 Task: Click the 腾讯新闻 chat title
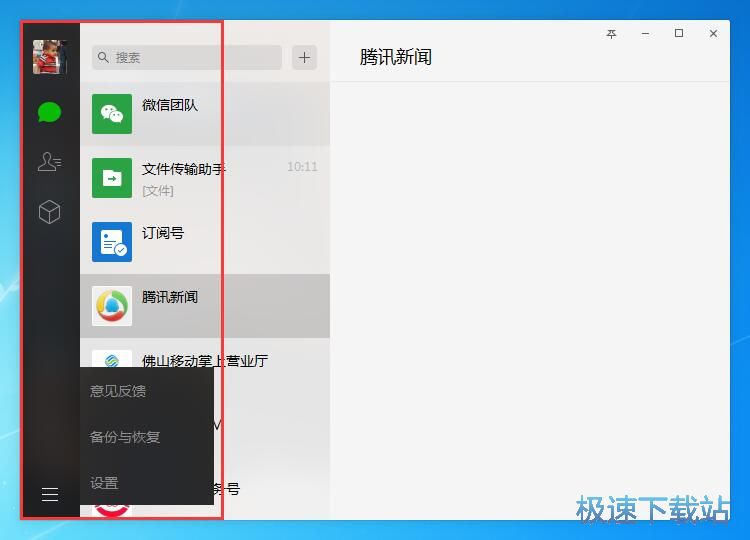[396, 57]
